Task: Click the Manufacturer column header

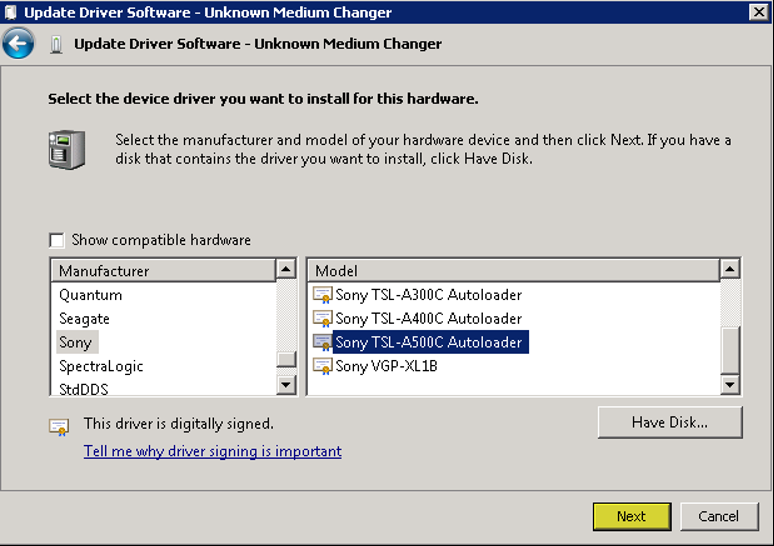Action: point(163,271)
